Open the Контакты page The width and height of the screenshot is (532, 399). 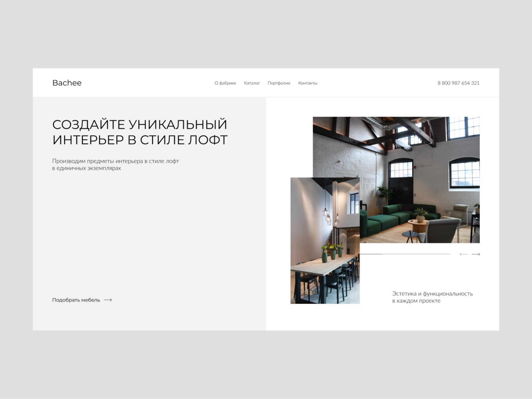point(308,83)
